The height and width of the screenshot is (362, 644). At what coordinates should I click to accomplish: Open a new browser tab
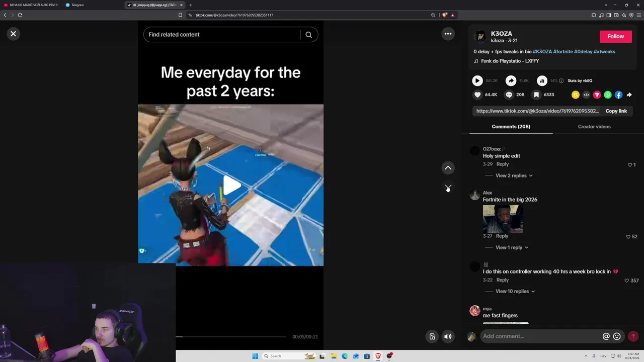(191, 5)
